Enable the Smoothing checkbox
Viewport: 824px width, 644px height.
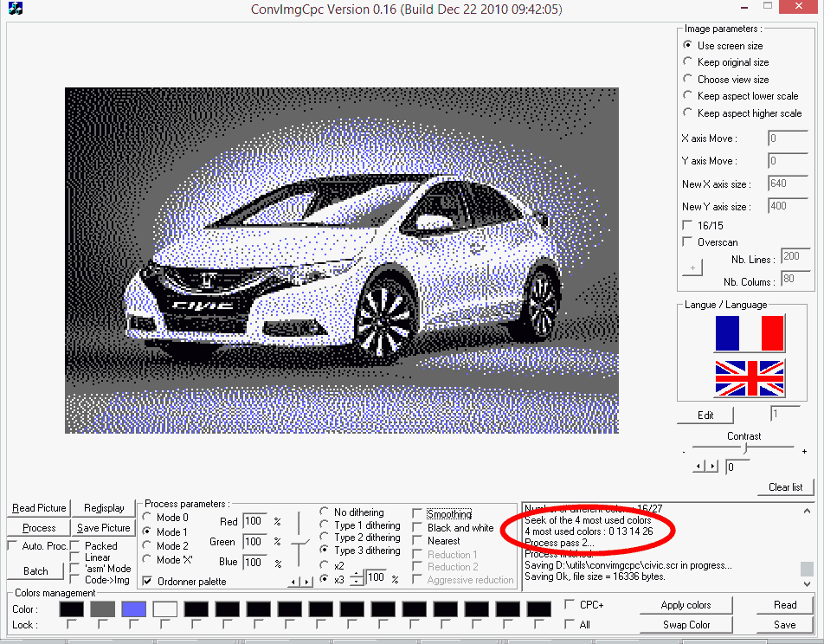click(417, 513)
